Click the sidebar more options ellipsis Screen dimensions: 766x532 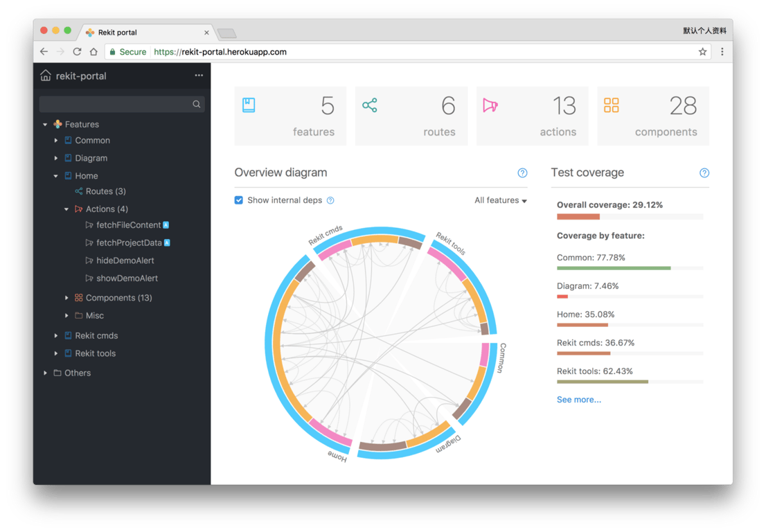point(199,76)
